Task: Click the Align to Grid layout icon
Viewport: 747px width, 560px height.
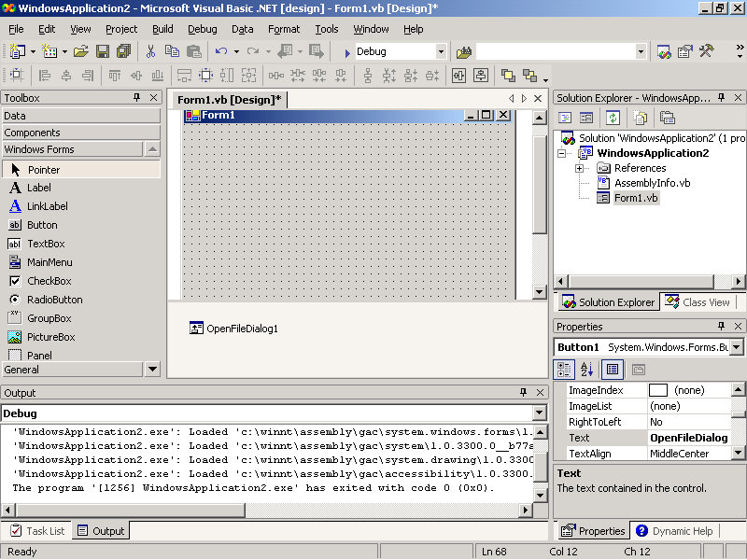Action: click(x=17, y=75)
